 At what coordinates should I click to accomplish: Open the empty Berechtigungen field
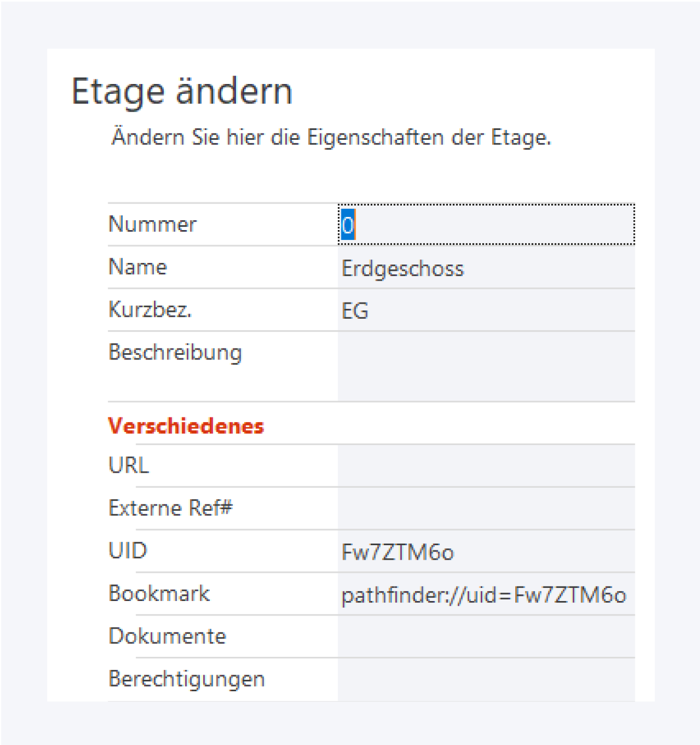485,680
